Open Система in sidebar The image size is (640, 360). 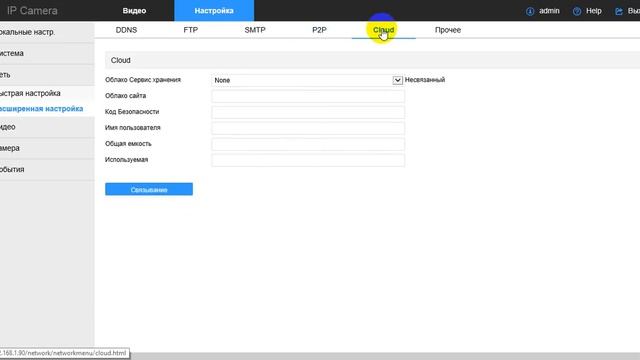click(x=47, y=53)
